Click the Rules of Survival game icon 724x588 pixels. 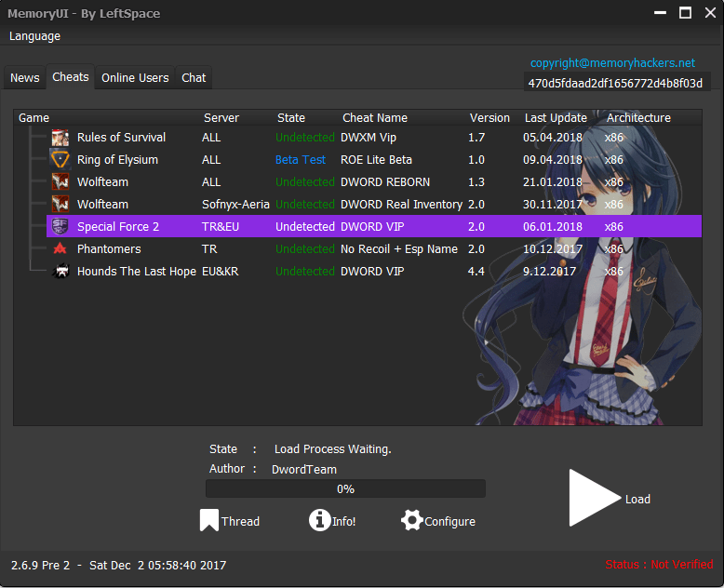coord(60,138)
